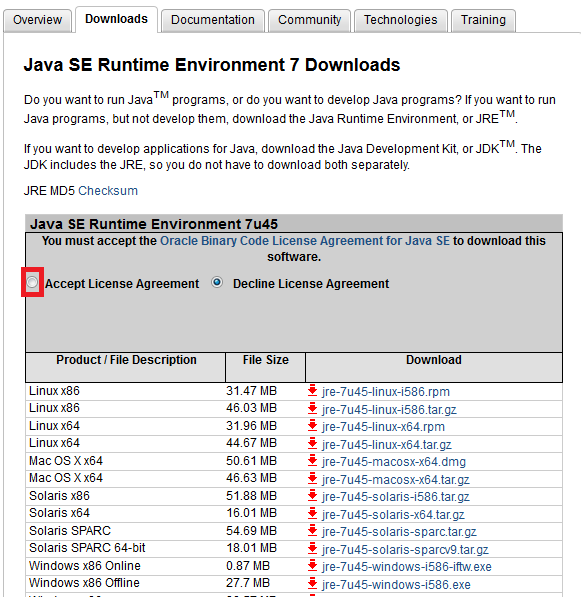The image size is (581, 597).
Task: Click the Windows x86 Offline description cell
Action: (84, 583)
